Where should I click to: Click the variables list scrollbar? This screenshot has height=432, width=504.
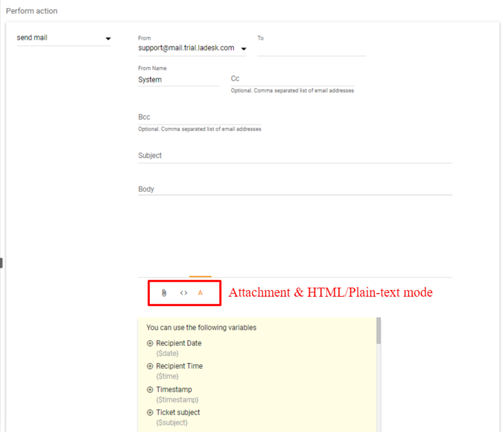click(x=379, y=332)
